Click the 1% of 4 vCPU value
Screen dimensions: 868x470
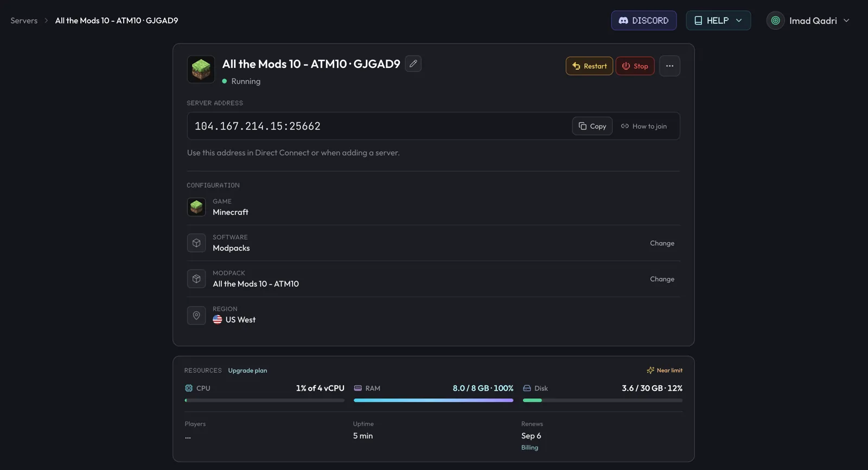pyautogui.click(x=320, y=388)
